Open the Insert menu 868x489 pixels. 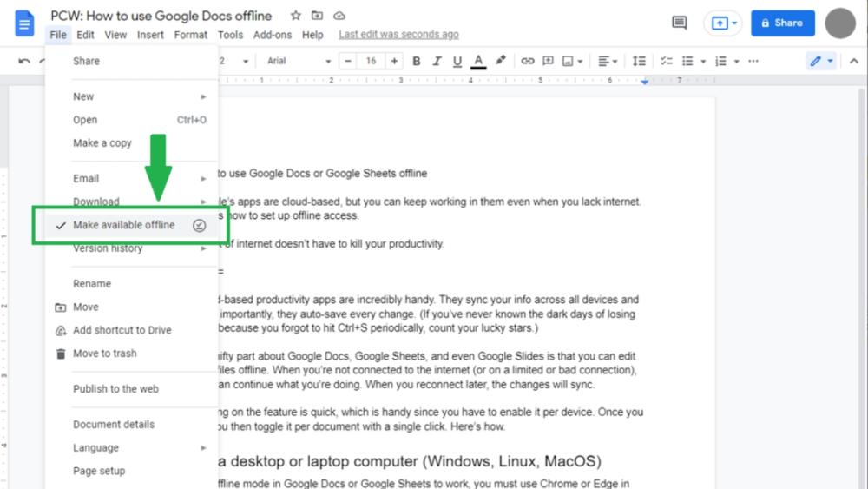(150, 35)
